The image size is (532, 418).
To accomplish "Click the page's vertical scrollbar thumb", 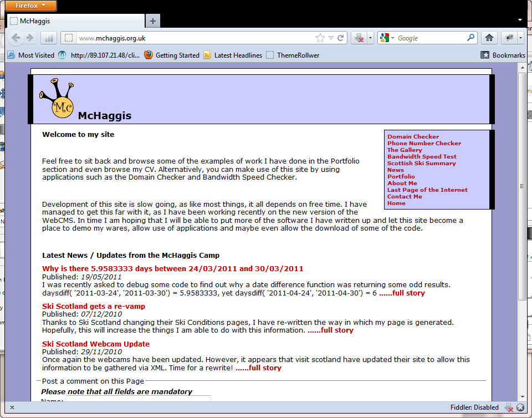I will pyautogui.click(x=523, y=186).
